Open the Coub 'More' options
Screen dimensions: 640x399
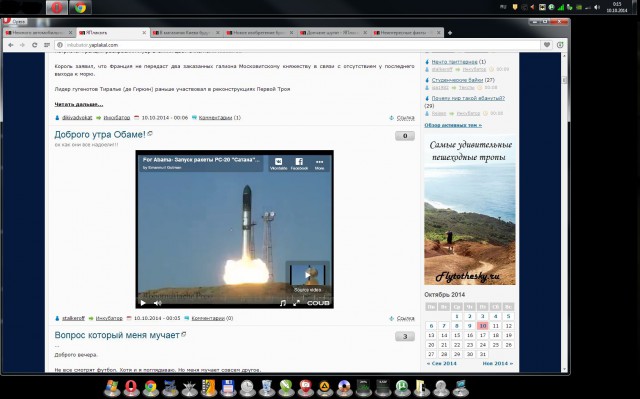coord(319,164)
